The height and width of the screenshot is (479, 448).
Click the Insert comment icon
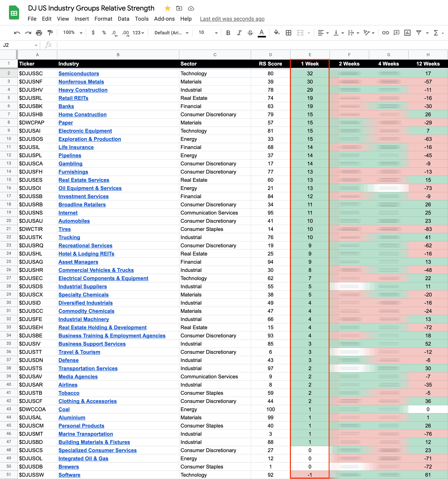point(397,33)
